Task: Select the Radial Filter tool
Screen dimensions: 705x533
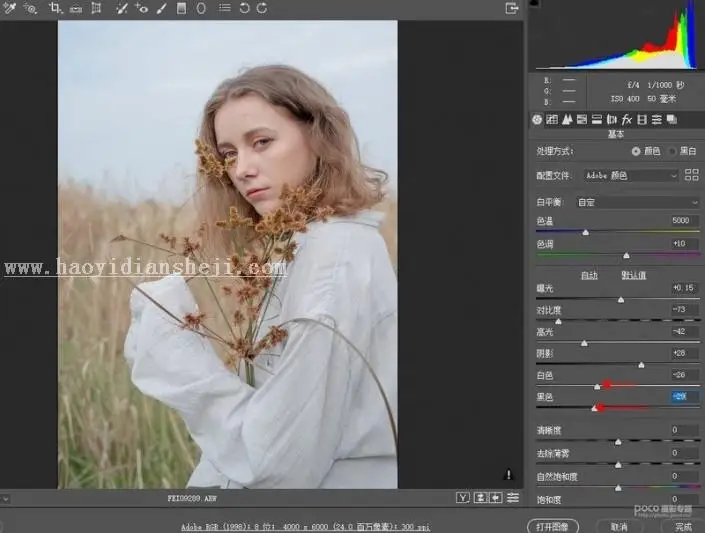Action: [x=201, y=8]
